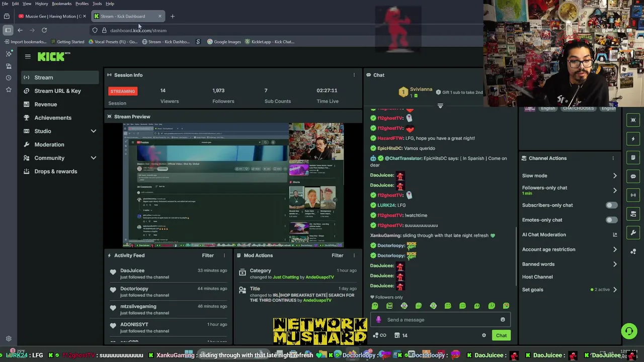Click Doctorloopy follow entry in Activity Feed
Screen dimensions: 644x362
[168, 292]
